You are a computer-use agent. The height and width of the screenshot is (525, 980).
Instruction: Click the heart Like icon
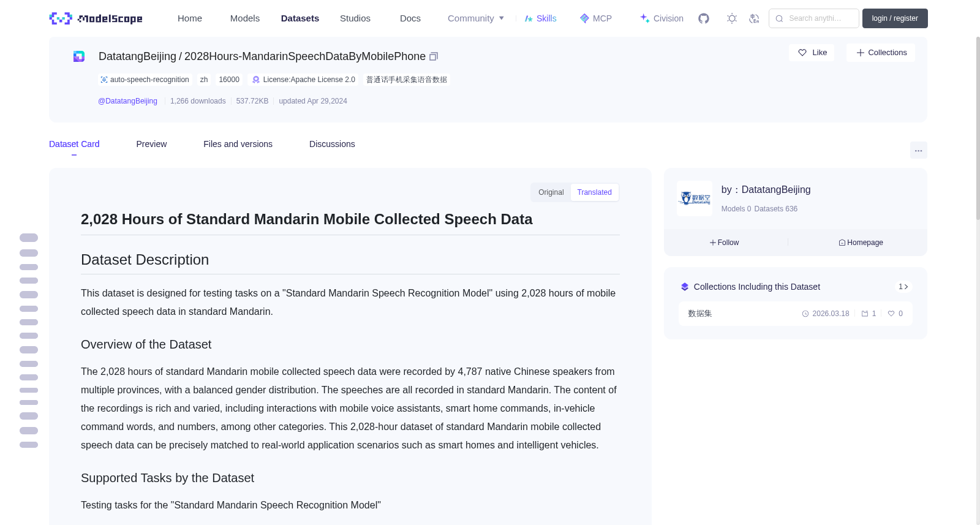tap(802, 53)
